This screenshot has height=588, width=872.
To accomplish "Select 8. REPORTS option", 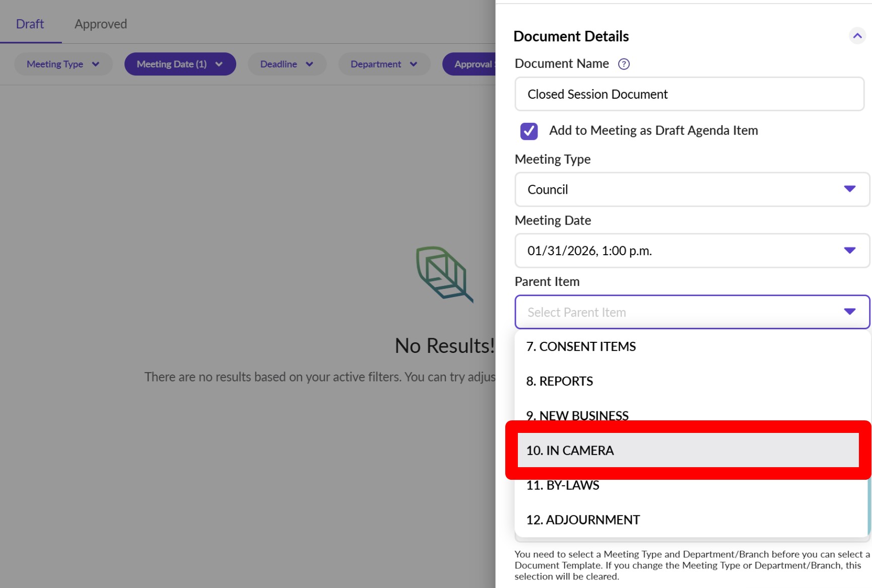I will pos(559,382).
